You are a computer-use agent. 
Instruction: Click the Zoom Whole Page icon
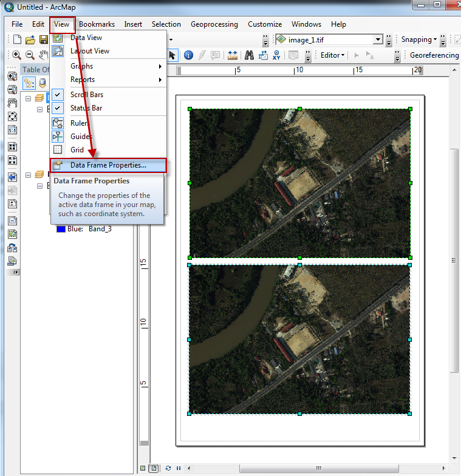pos(12,117)
